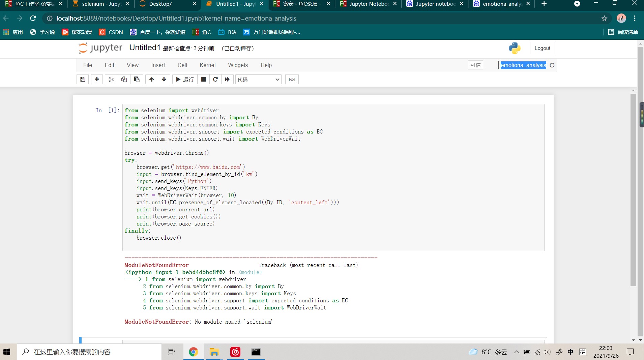Click the ModuleNotFoundError final message line

(198, 322)
